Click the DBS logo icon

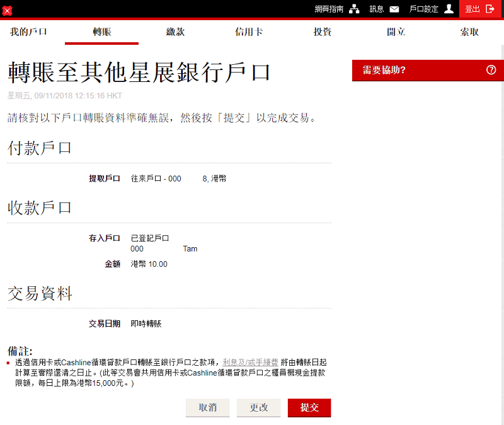coord(8,10)
